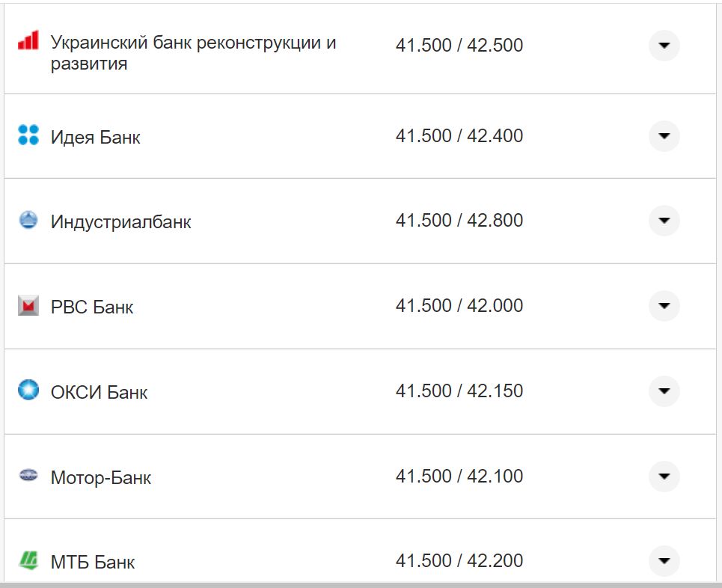Click the circular ОКСИ Банк logo
The image size is (722, 588).
coord(28,391)
